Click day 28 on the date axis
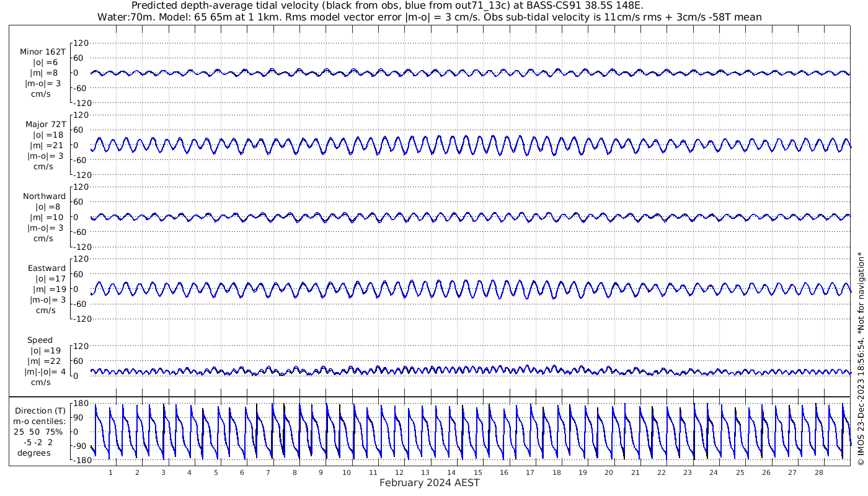Viewport: 868px width, 496px height. (819, 472)
